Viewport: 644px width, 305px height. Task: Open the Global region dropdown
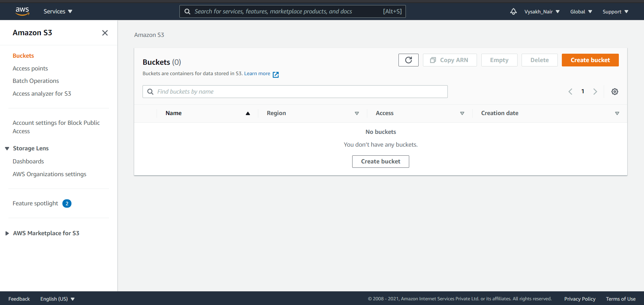click(x=581, y=11)
